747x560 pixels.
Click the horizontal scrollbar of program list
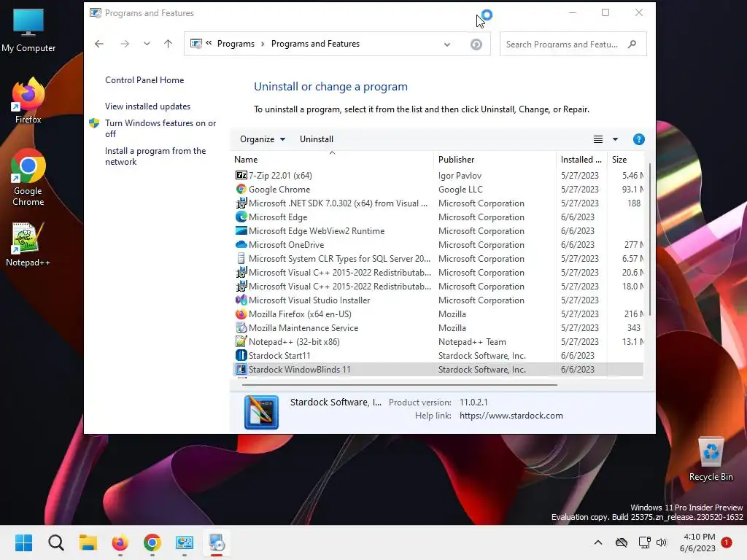399,384
